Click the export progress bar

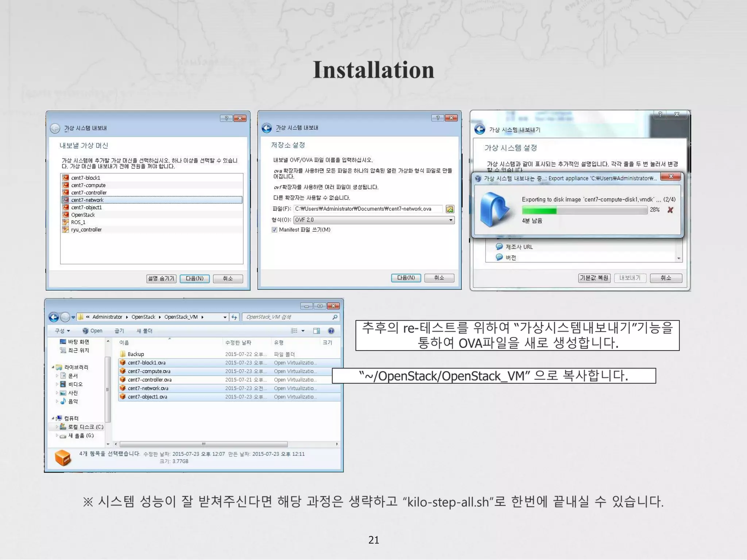pyautogui.click(x=584, y=210)
